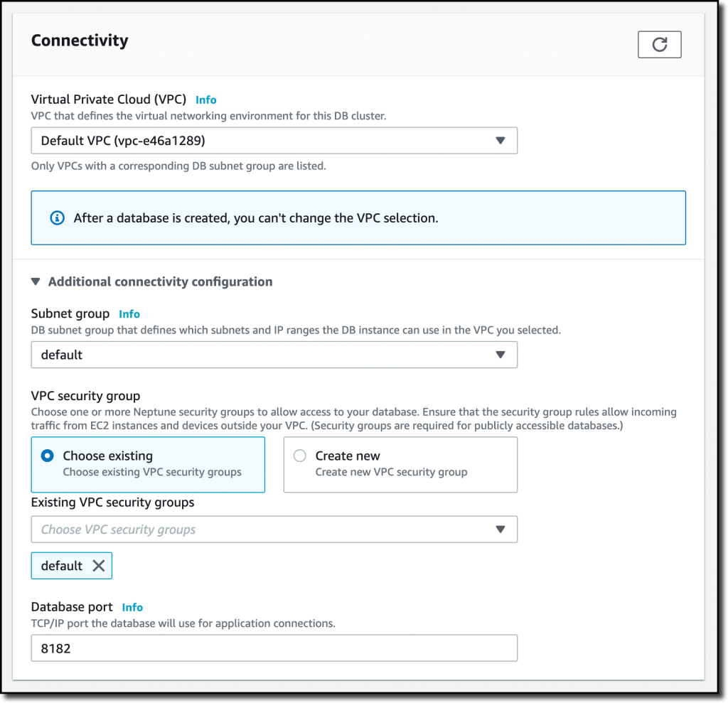Click the VPC dropdown arrow icon

tap(500, 140)
